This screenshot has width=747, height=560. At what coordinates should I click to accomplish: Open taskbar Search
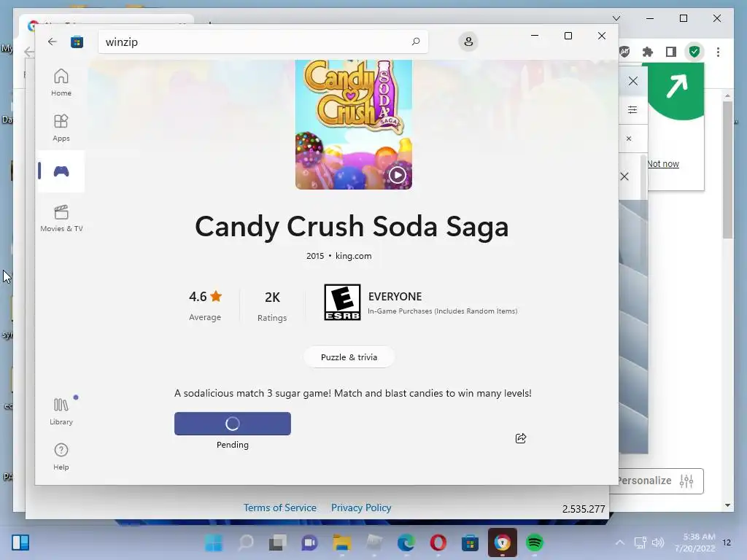[x=246, y=542]
